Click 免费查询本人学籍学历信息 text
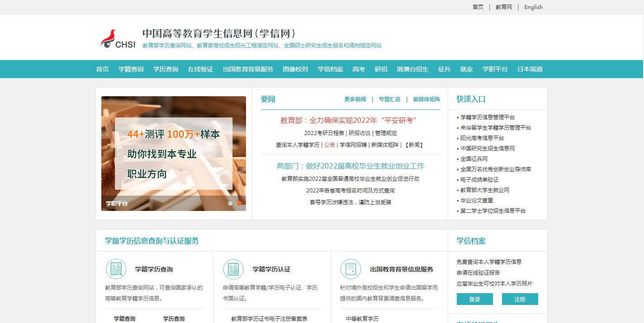644x323 pixels. coord(489,262)
